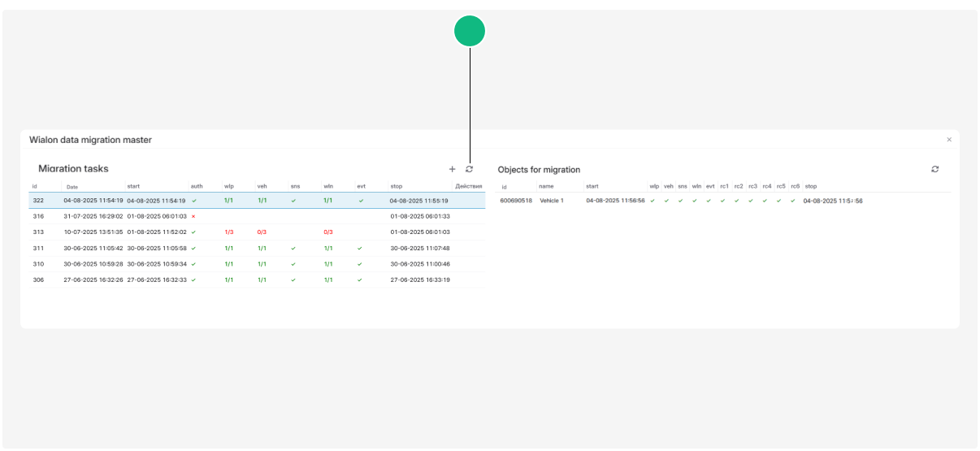The width and height of the screenshot is (980, 451).
Task: Click the Vehicle 1 object name
Action: (552, 201)
